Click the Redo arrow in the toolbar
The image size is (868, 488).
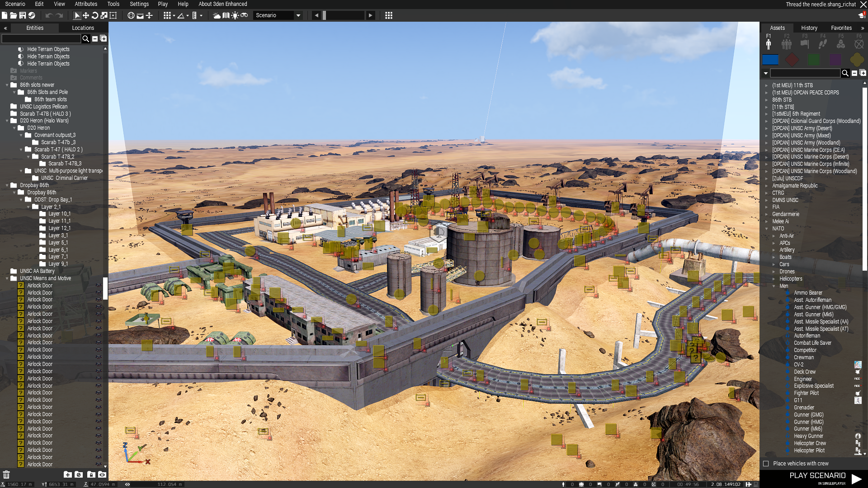click(59, 15)
